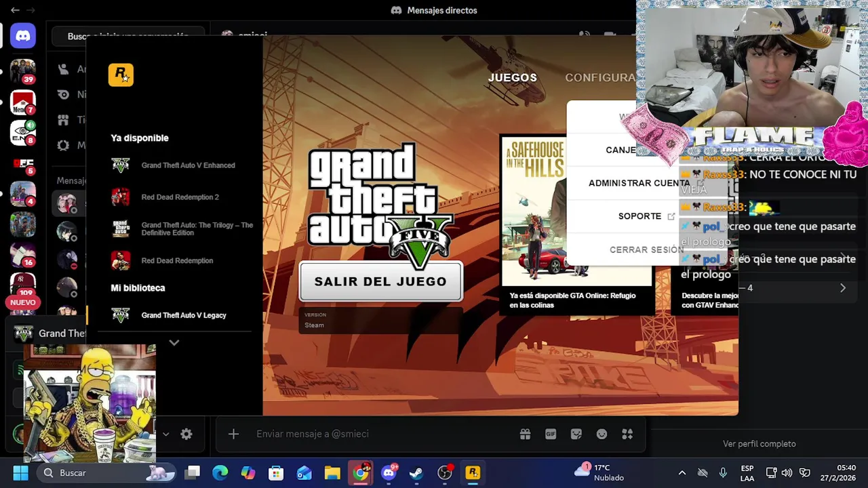Open the Discord server with 4 notifications

tap(22, 194)
